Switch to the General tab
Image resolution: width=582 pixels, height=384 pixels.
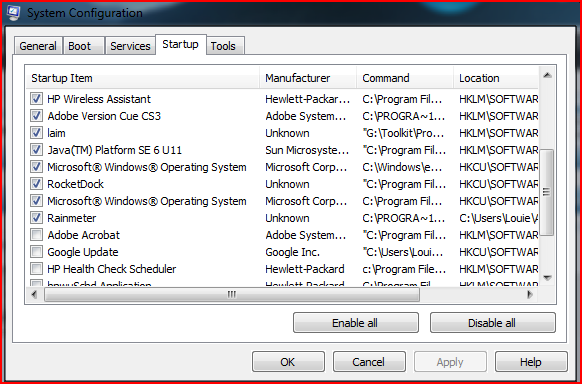coord(38,46)
